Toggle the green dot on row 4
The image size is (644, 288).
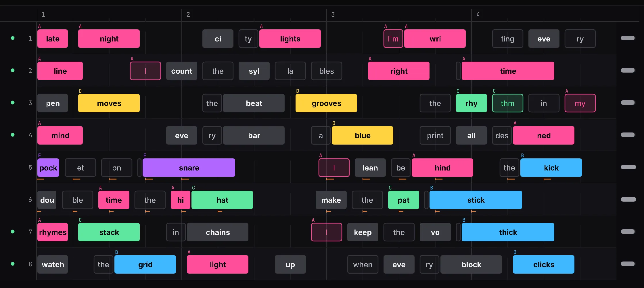(13, 135)
